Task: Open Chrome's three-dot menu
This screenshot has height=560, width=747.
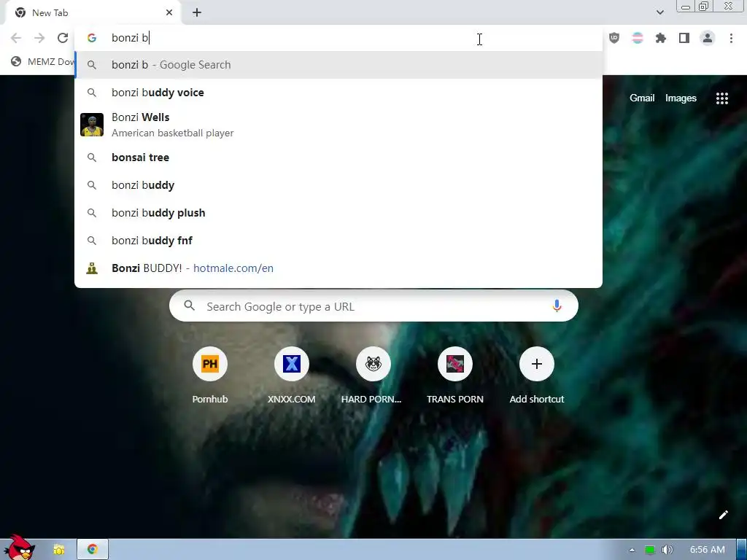Action: click(x=731, y=38)
